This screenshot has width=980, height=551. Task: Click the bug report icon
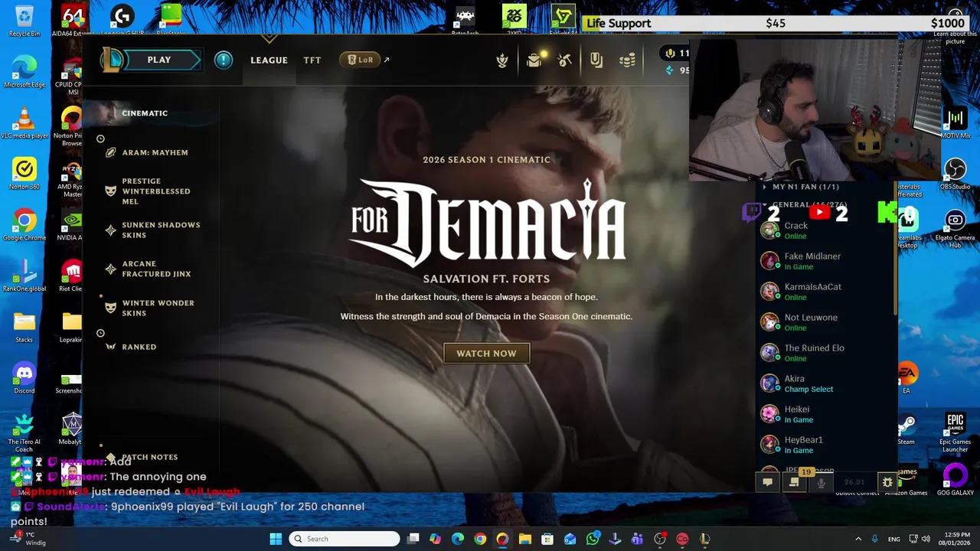coord(887,482)
